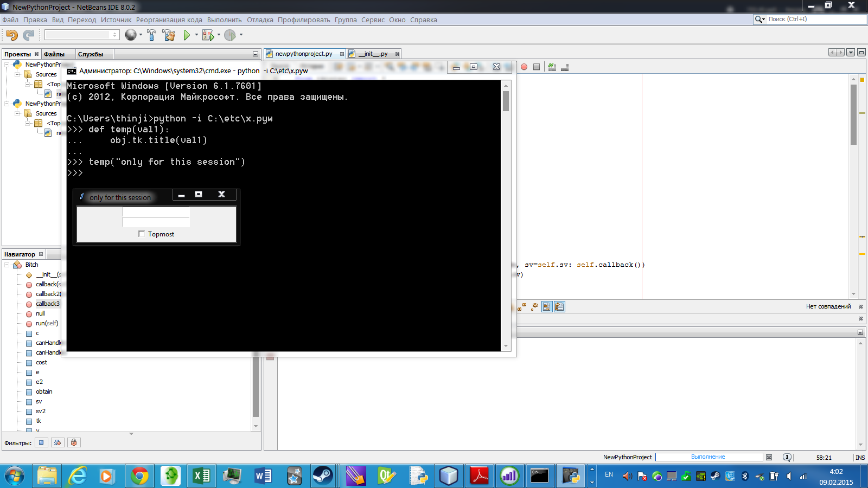
Task: Open the Отладка menu
Action: pyautogui.click(x=260, y=20)
